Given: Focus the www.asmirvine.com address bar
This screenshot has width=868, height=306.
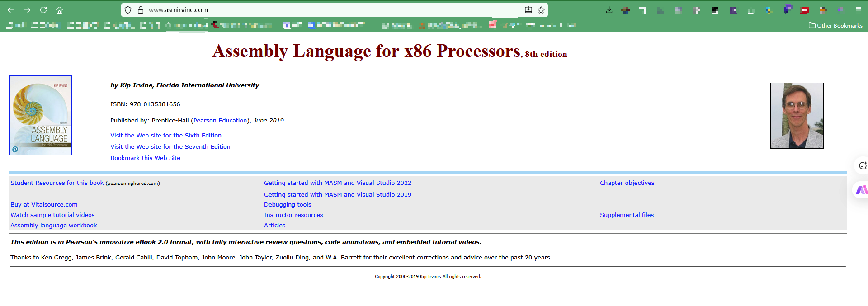Looking at the screenshot, I should coord(335,10).
